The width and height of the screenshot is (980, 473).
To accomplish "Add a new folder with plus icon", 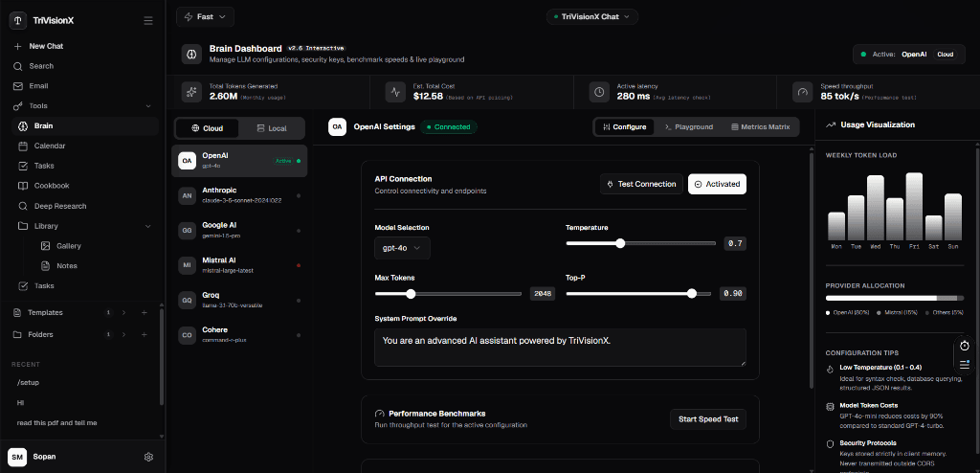I will 144,334.
